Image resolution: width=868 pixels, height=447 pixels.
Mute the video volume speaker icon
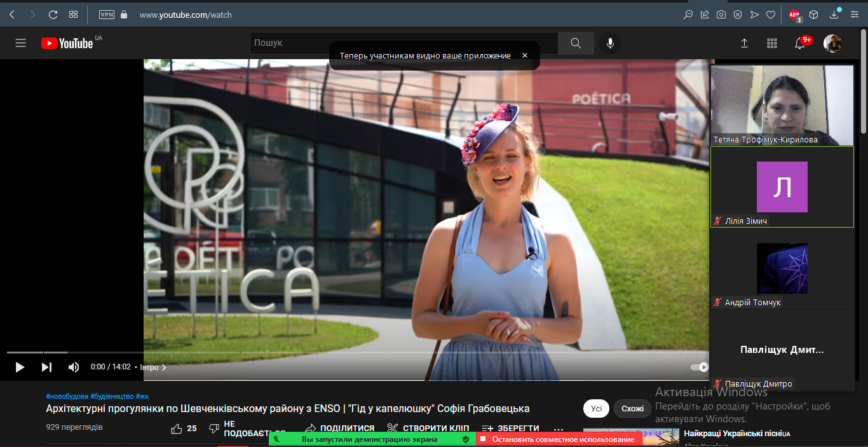tap(74, 367)
